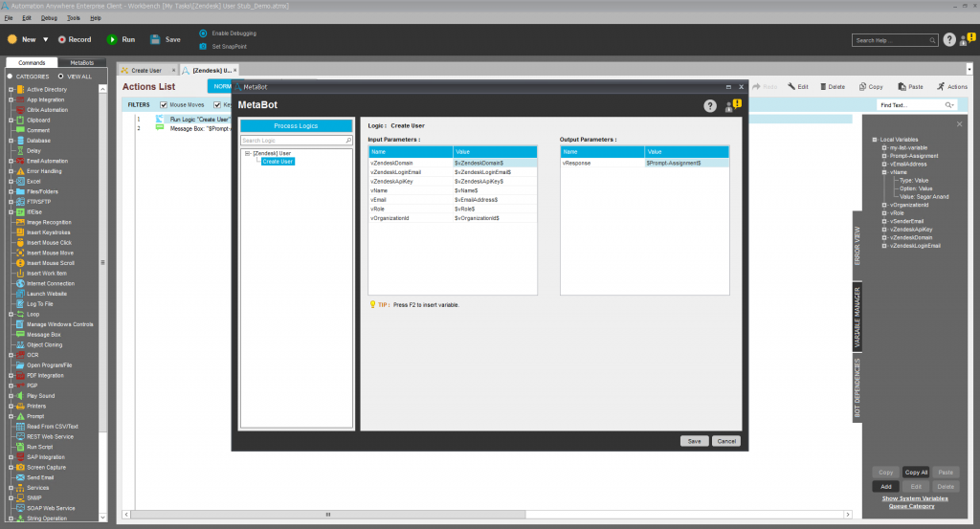Expand the Prompt command node
Image resolution: width=980 pixels, height=529 pixels.
pos(11,416)
